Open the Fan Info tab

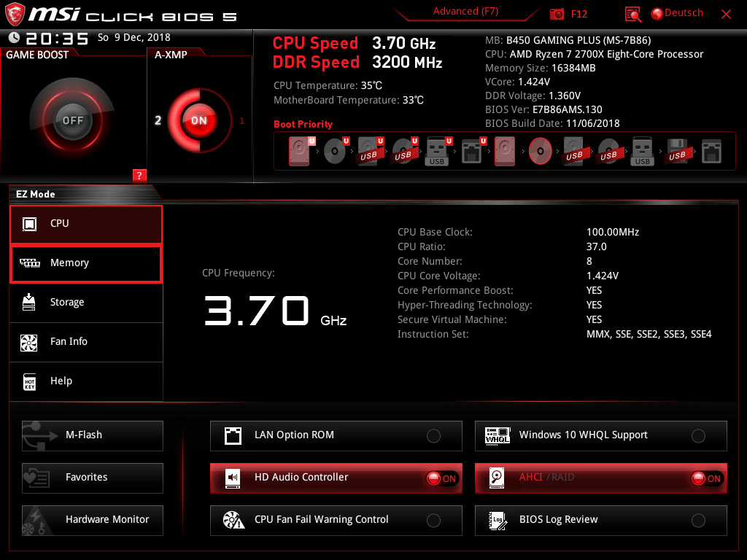(x=85, y=342)
